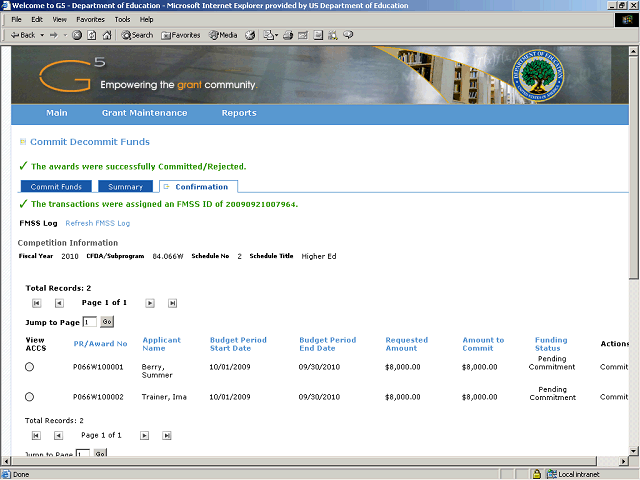Go to next page in upper pager
The width and height of the screenshot is (640, 480).
pos(150,303)
